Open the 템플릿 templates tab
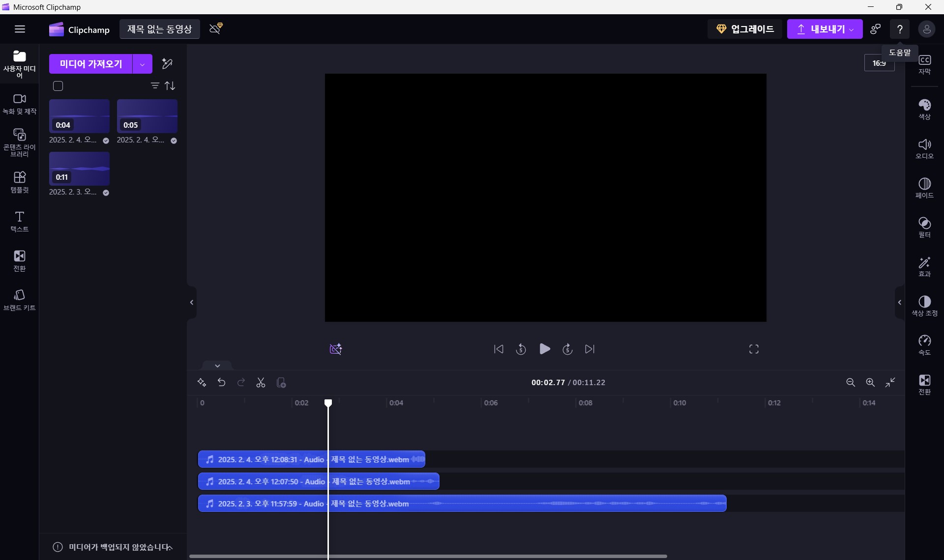Screen dimensions: 944x560 click(19, 182)
